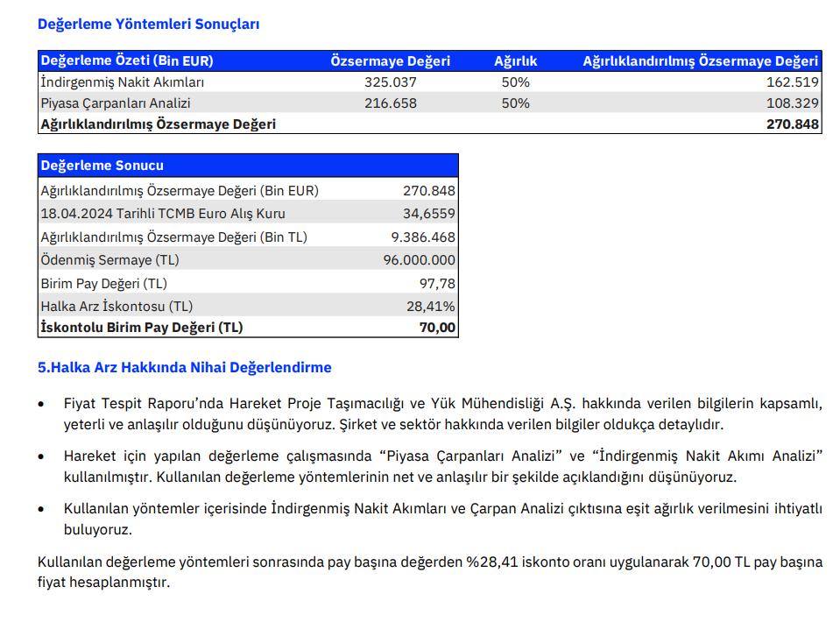Viewport: 840px width, 629px height.
Task: Click column header 'Özsermaye Değeri'
Action: click(x=390, y=60)
